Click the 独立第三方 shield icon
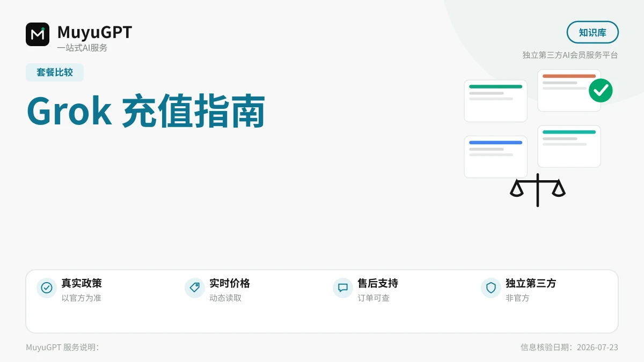 tap(491, 288)
